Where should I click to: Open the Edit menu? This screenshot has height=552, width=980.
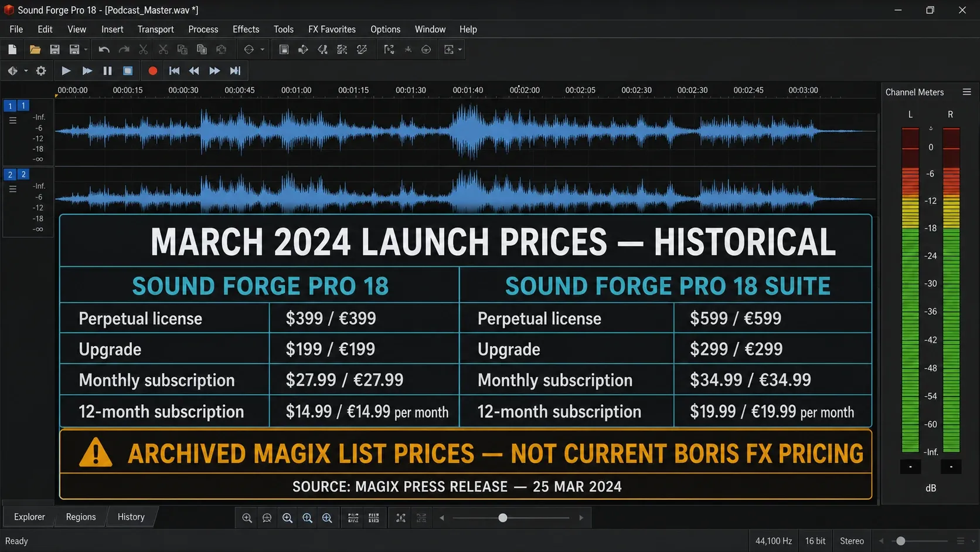pos(45,29)
